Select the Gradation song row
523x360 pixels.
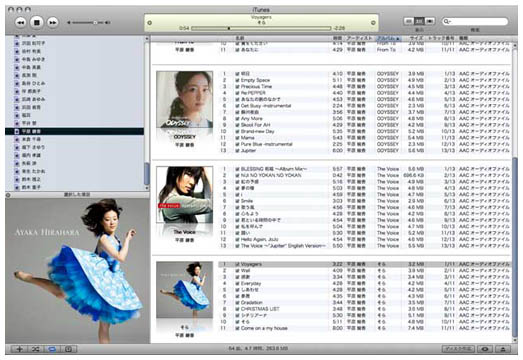[365, 303]
